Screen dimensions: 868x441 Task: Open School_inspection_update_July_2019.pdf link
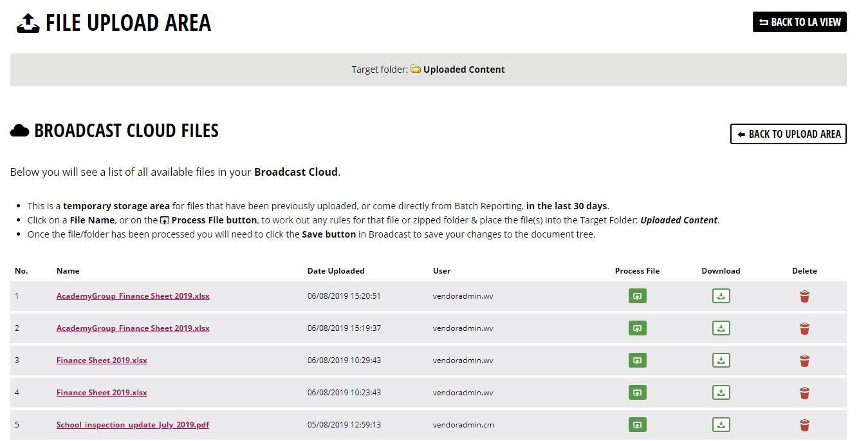pos(133,425)
